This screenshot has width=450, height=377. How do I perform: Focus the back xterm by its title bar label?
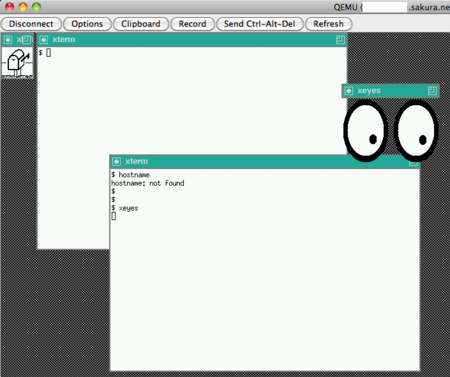(64, 40)
